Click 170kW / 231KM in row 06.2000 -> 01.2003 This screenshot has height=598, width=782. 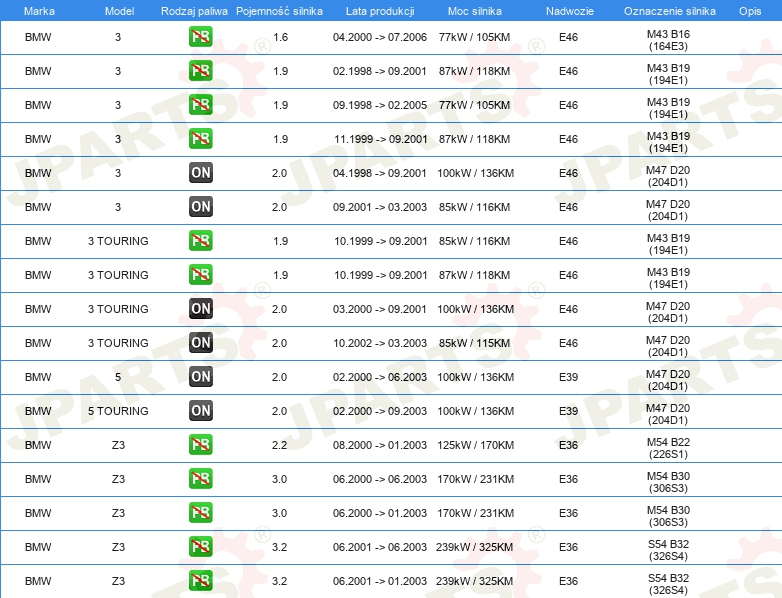pyautogui.click(x=475, y=513)
